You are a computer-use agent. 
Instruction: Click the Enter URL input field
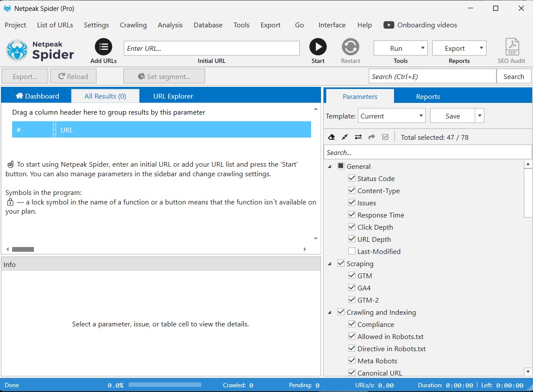[x=212, y=48]
